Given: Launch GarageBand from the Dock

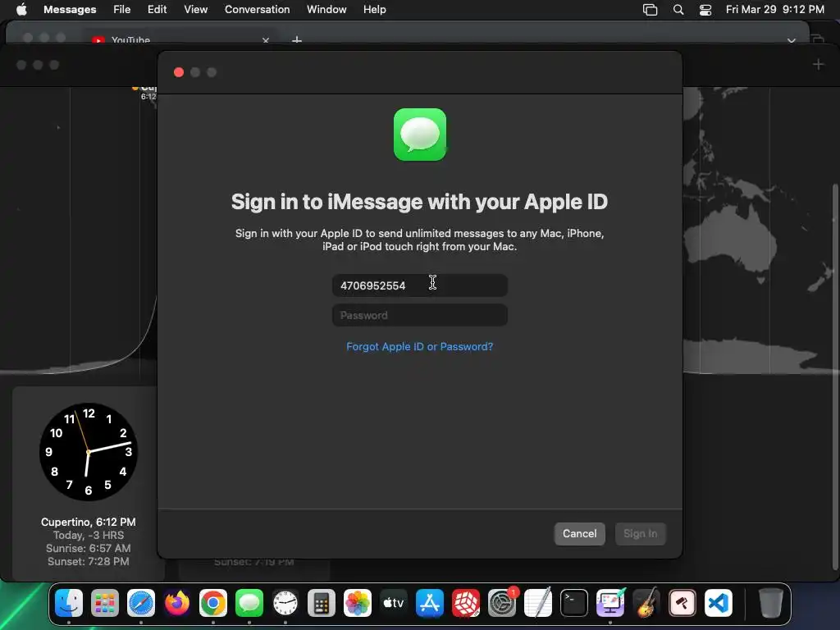Looking at the screenshot, I should tap(646, 603).
